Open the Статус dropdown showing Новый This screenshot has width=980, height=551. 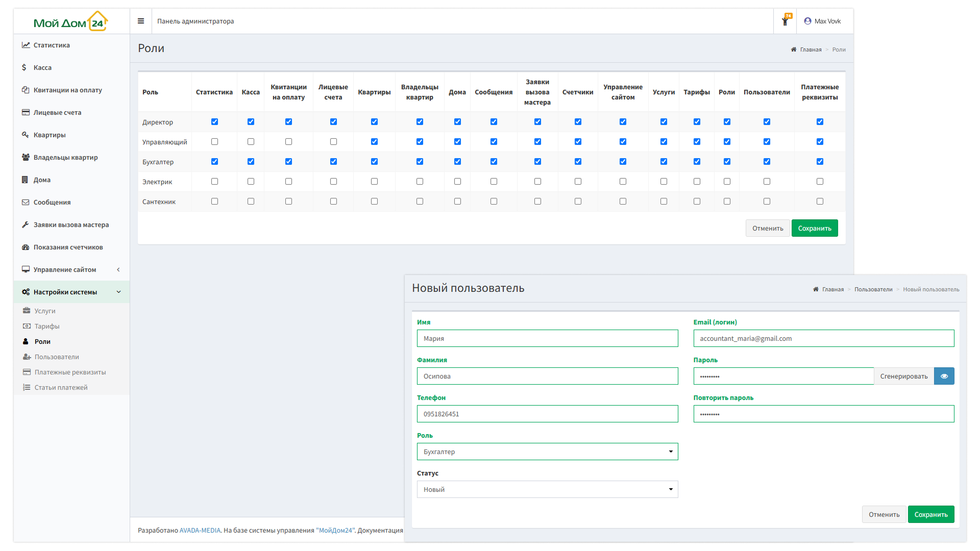point(547,489)
